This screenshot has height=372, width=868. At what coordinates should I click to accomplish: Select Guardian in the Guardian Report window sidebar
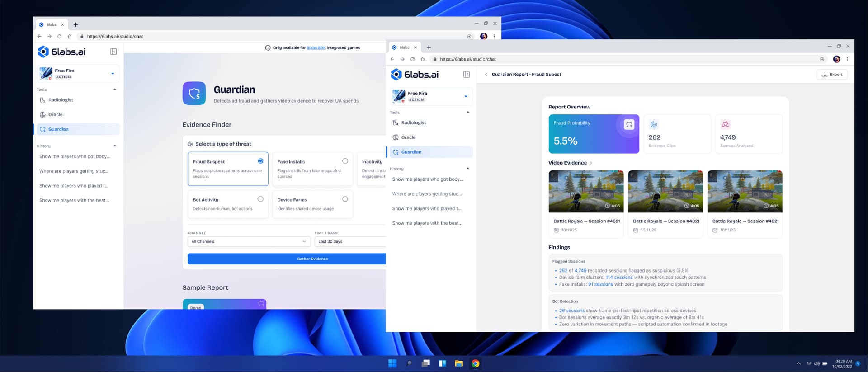431,152
